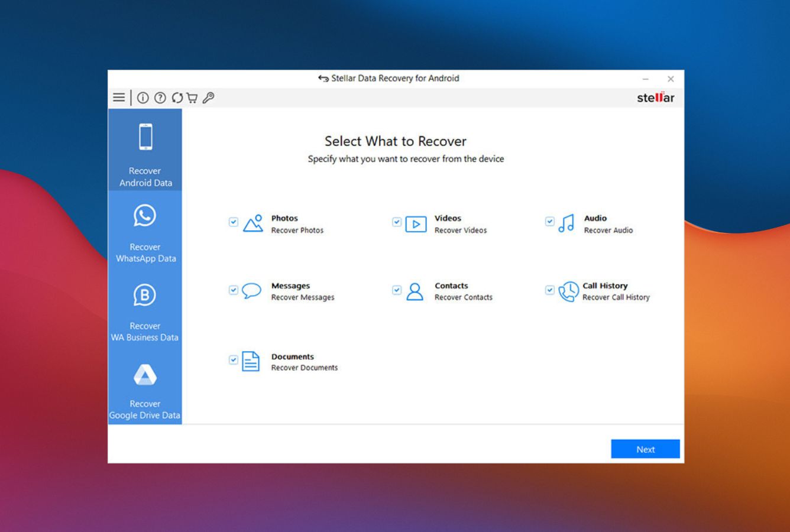Click the 'Recover Photos' text

pyautogui.click(x=297, y=231)
